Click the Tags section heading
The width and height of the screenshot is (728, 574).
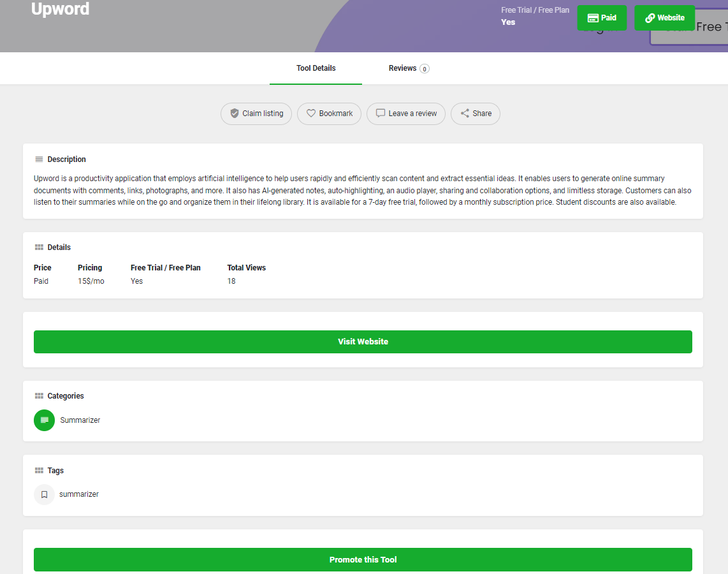(x=55, y=471)
